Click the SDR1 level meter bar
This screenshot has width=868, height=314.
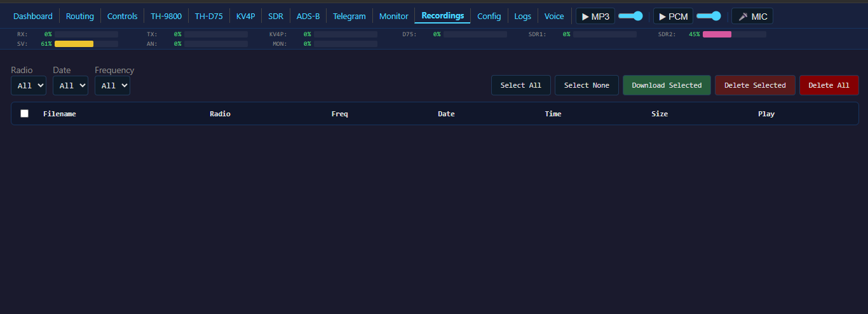pos(605,34)
